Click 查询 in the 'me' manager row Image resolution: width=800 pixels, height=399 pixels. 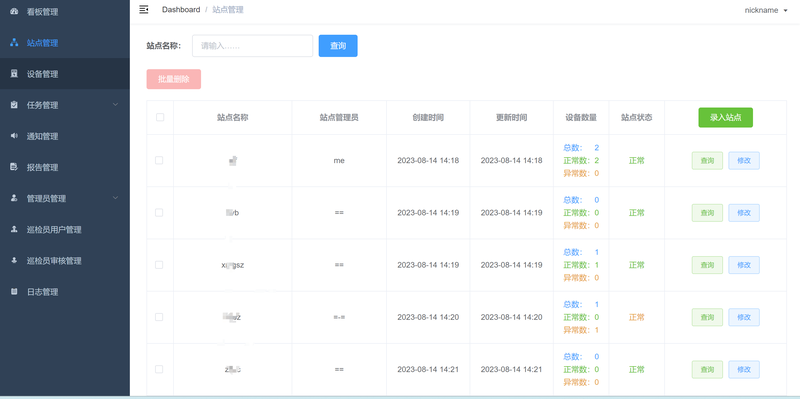[707, 161]
